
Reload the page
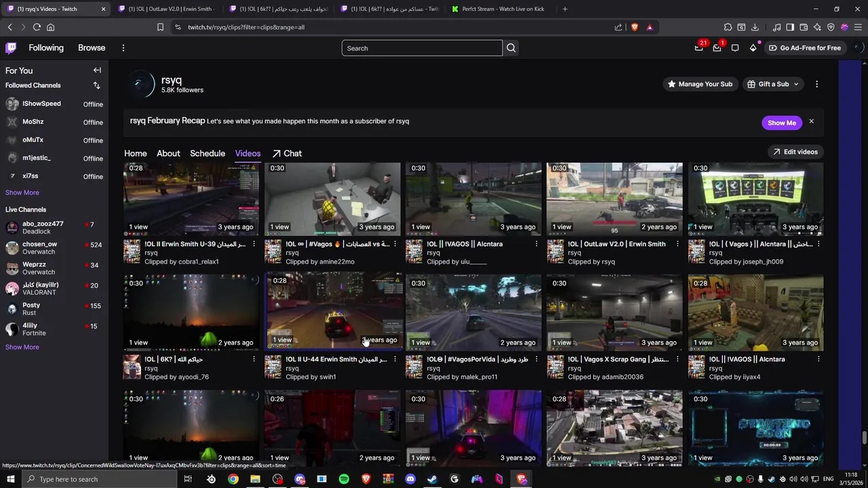[37, 27]
